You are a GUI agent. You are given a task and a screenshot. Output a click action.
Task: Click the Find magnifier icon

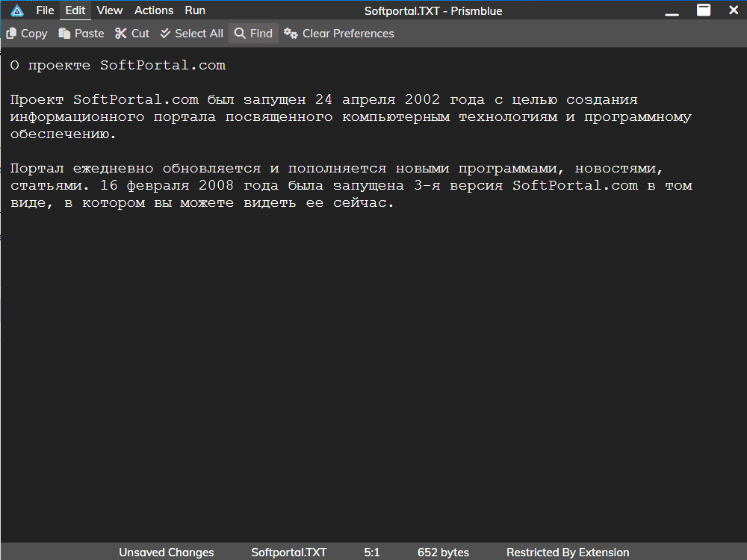[x=240, y=34]
